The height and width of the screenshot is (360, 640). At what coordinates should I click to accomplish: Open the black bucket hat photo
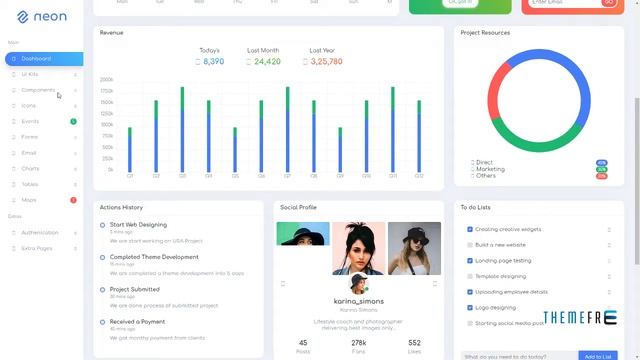pos(414,248)
